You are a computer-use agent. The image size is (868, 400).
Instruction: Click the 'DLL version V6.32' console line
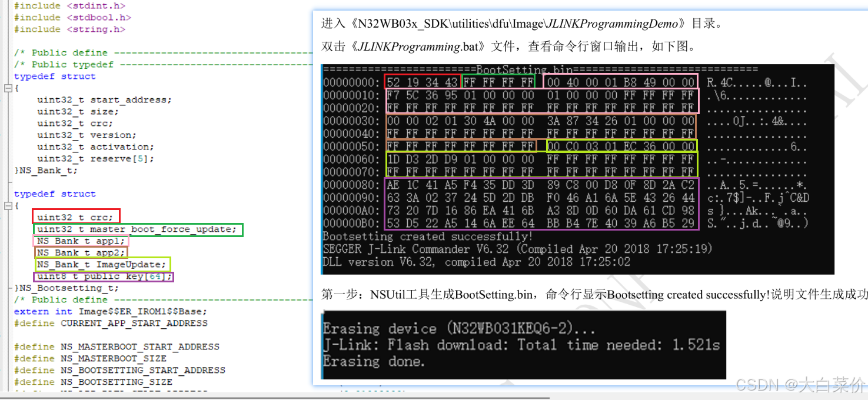pos(476,262)
